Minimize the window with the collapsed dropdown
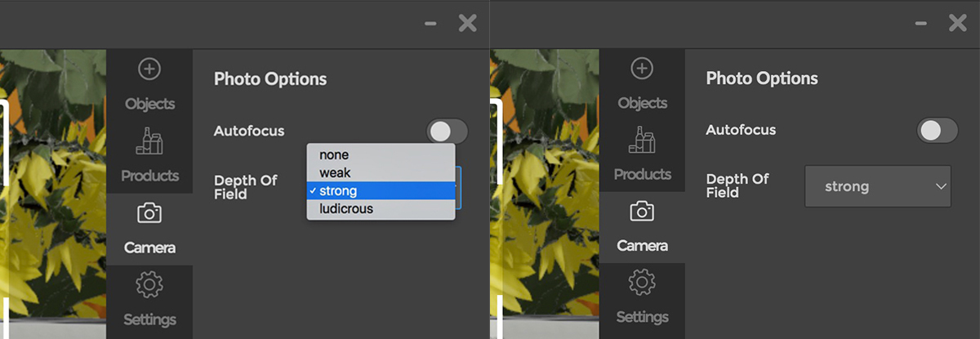This screenshot has width=980, height=339. (921, 25)
